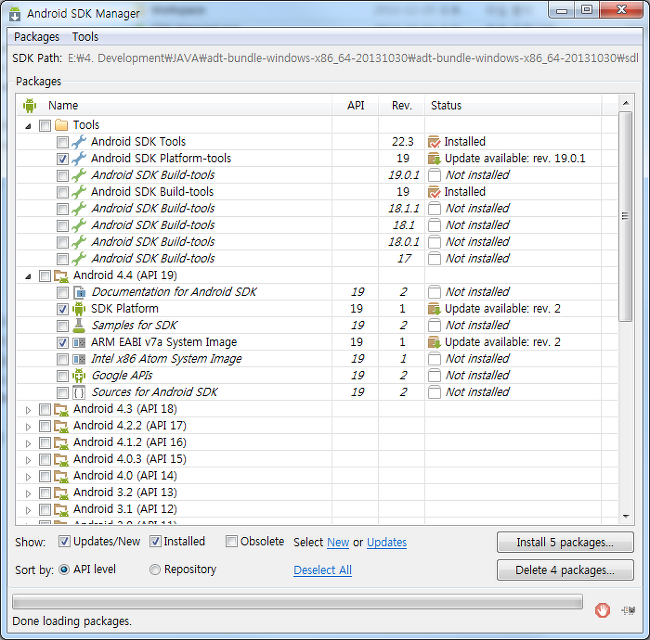The image size is (650, 640).
Task: Click the API column header
Action: click(x=355, y=105)
